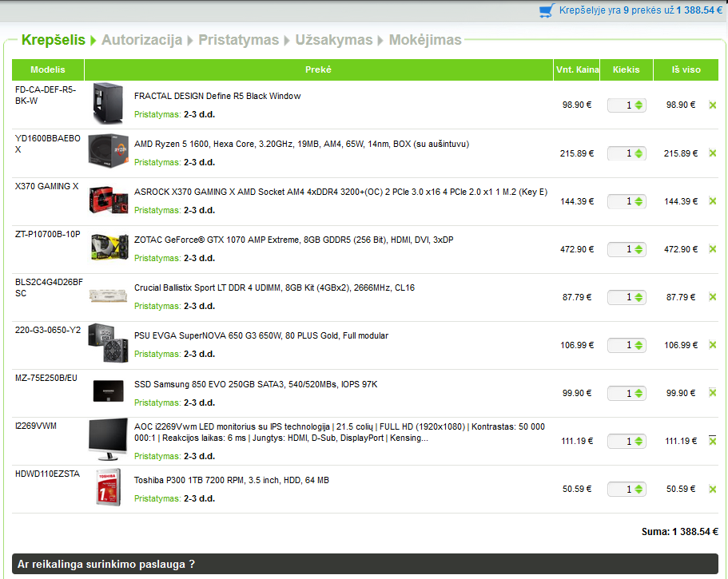Image resolution: width=728 pixels, height=579 pixels.
Task: Click quantity stepper arrows for AMD Ryzen 5
Action: coord(638,153)
